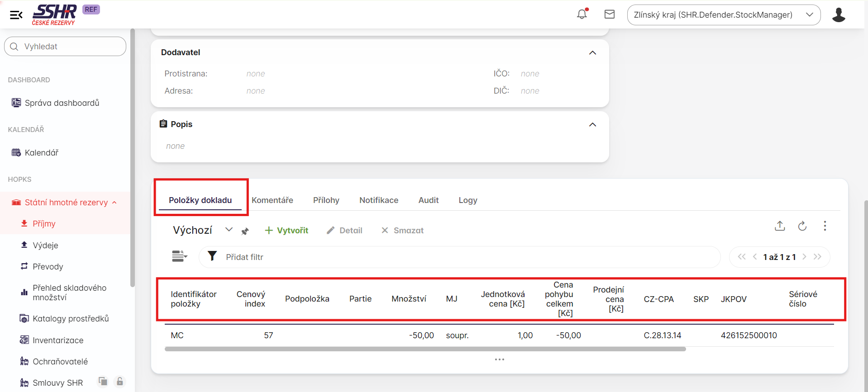Screen dimensions: 868x392
Task: Toggle the lock icon next to Smlouvy SHR
Action: pos(120,382)
